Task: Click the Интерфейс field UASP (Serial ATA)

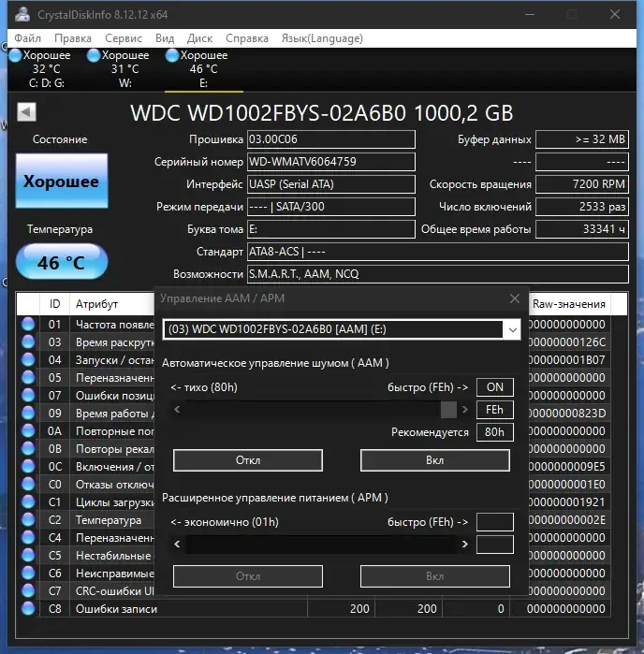Action: [x=331, y=184]
